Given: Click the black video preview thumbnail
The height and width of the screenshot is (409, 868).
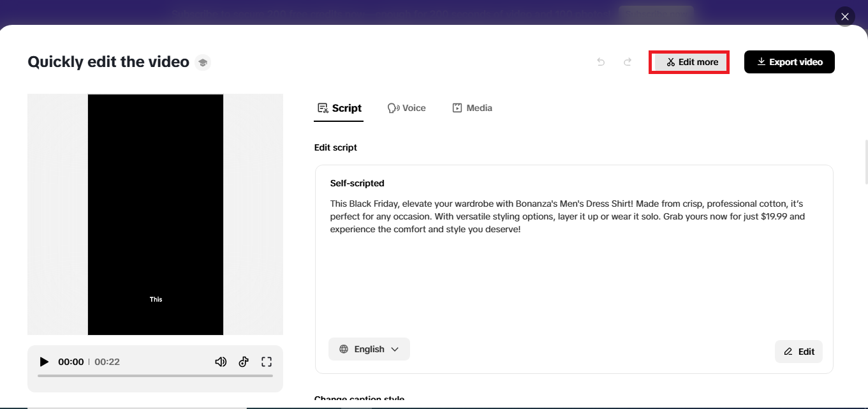Looking at the screenshot, I should [x=155, y=214].
